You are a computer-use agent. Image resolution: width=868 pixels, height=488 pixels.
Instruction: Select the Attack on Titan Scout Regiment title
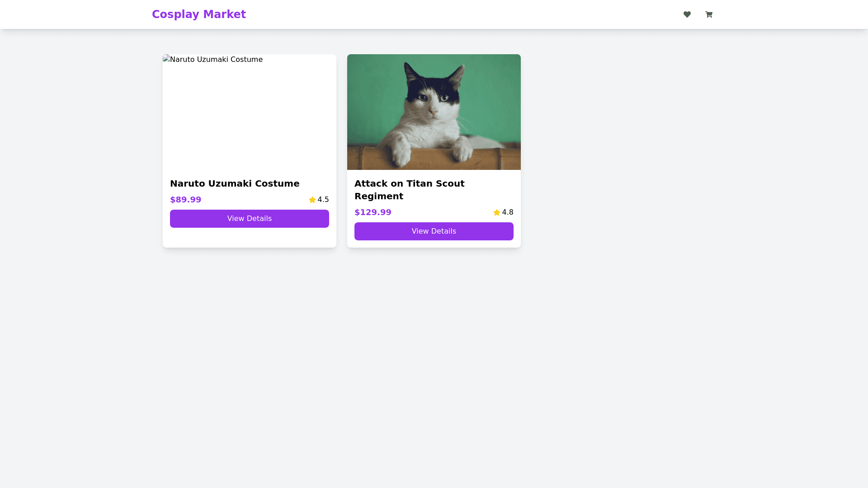(409, 190)
